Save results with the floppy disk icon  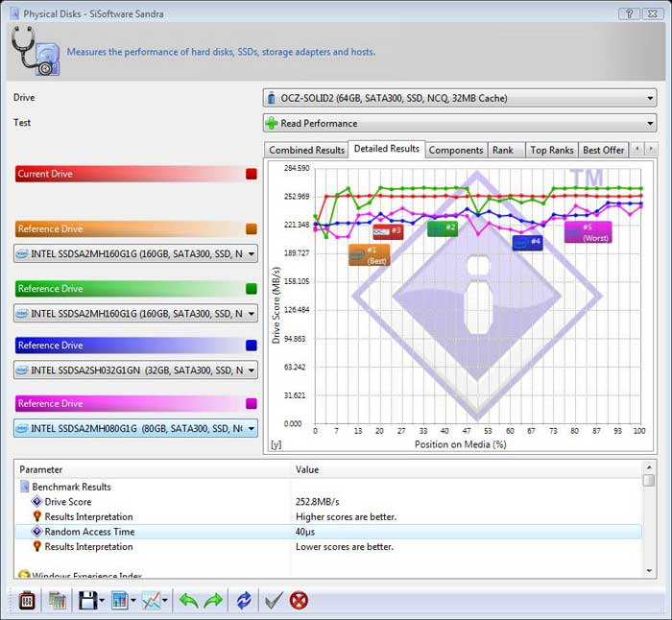88,600
